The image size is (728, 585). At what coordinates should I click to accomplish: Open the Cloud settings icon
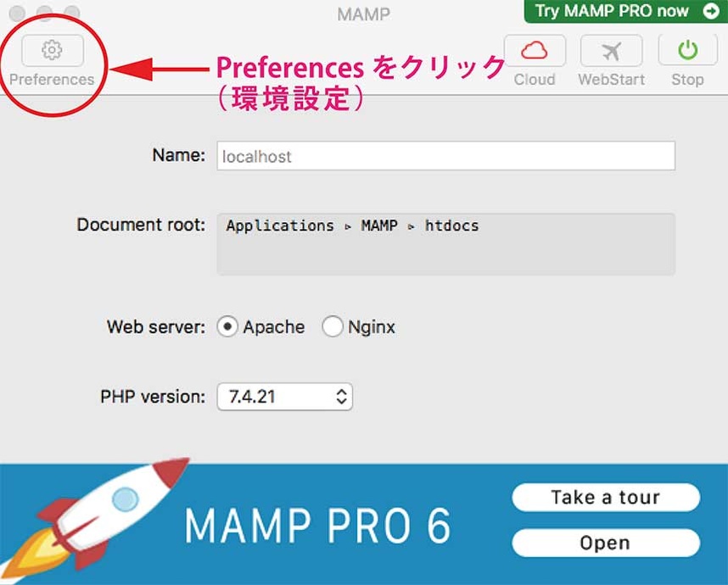535,51
